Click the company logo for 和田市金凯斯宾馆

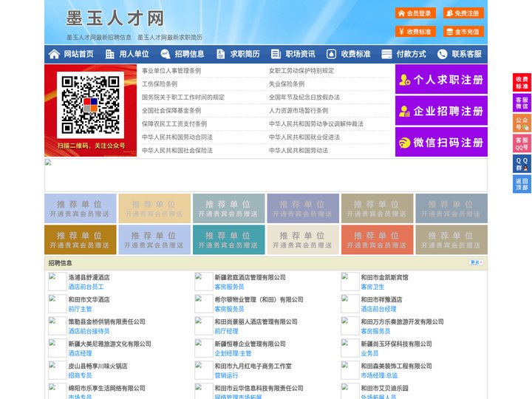(349, 282)
